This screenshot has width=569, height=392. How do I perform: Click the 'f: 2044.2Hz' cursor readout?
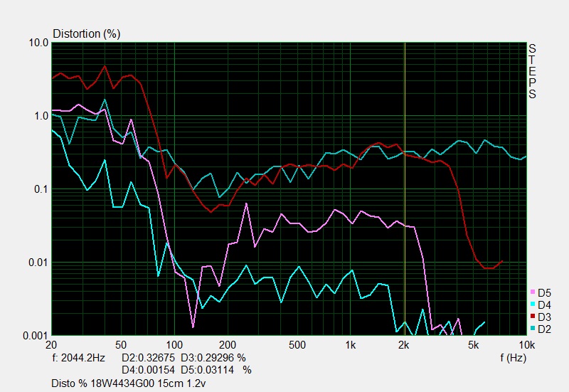[78, 358]
